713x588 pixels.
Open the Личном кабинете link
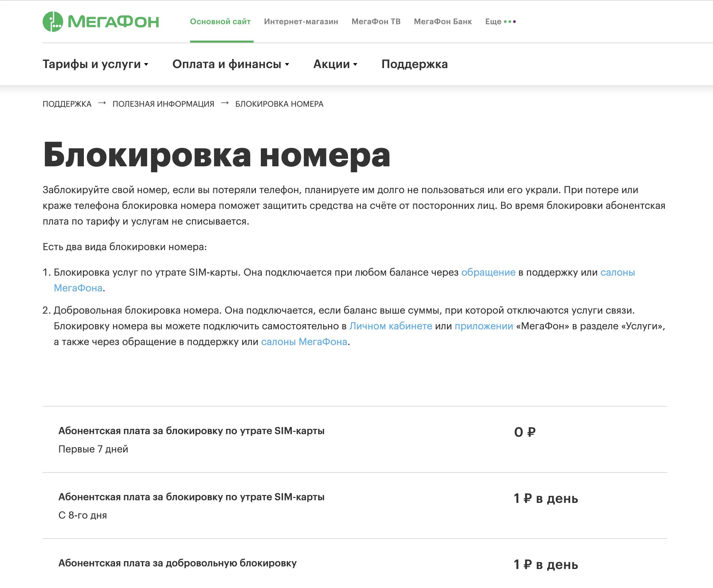point(391,326)
